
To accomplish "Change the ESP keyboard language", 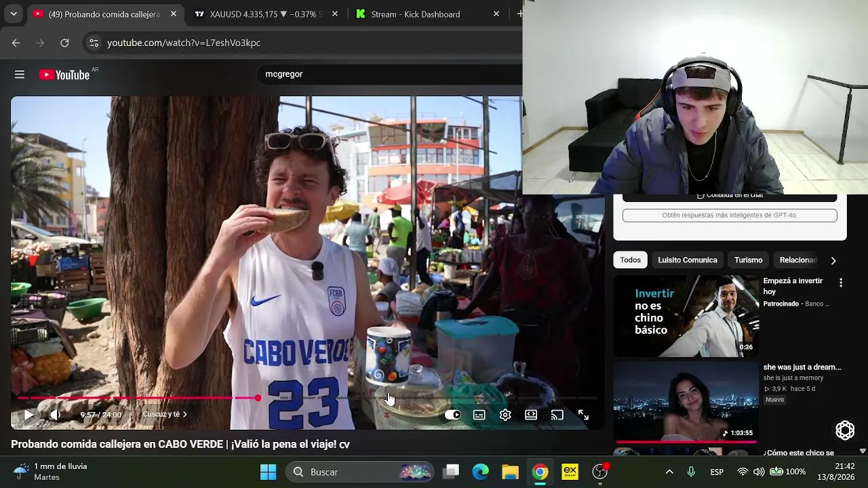I will (717, 472).
